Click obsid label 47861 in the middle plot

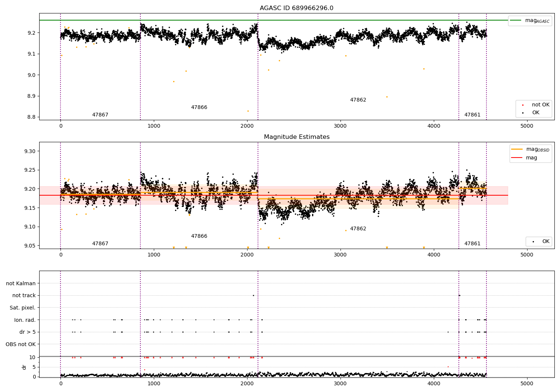pyautogui.click(x=472, y=244)
